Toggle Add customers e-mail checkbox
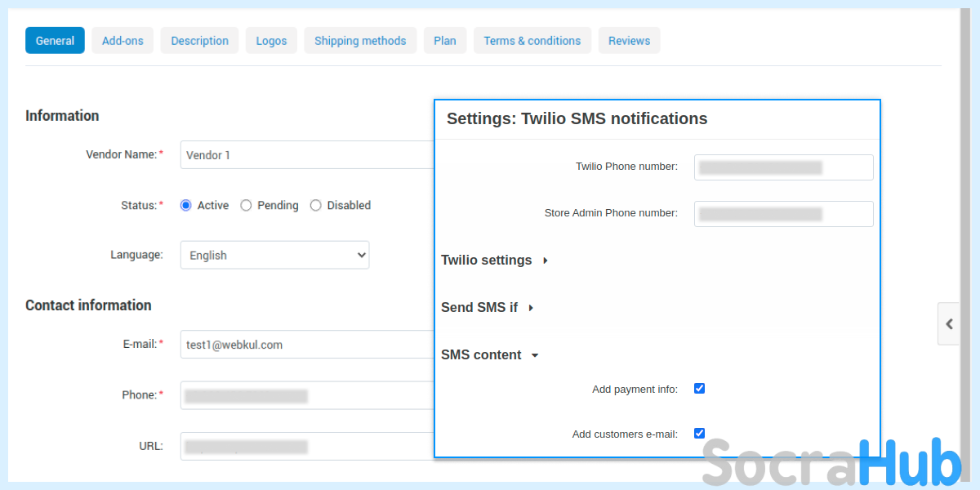The width and height of the screenshot is (980, 490). 699,434
